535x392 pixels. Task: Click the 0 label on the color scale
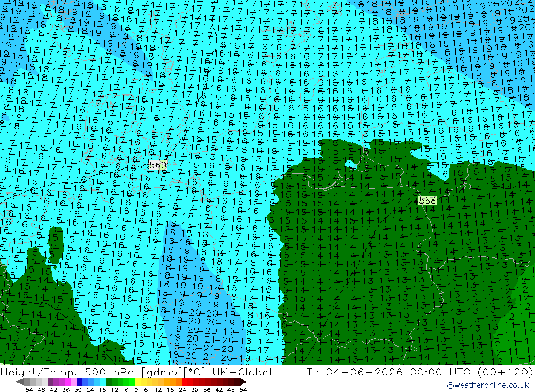click(136, 390)
